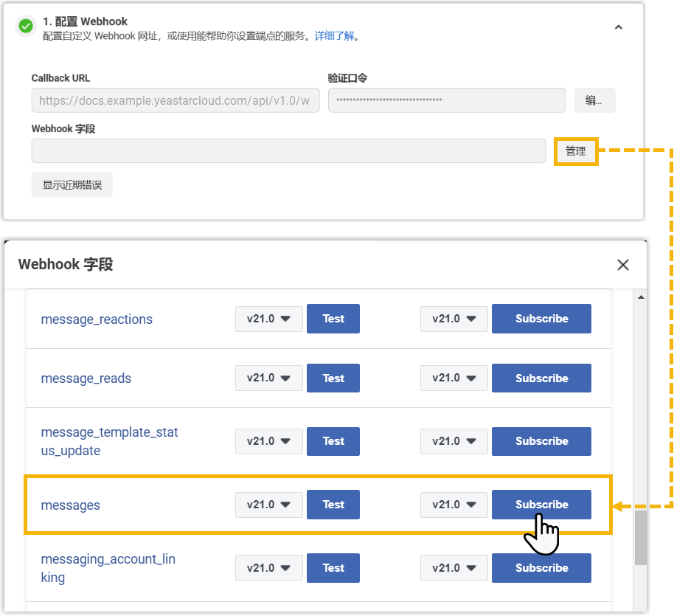Click the Callback URL input field

click(176, 100)
